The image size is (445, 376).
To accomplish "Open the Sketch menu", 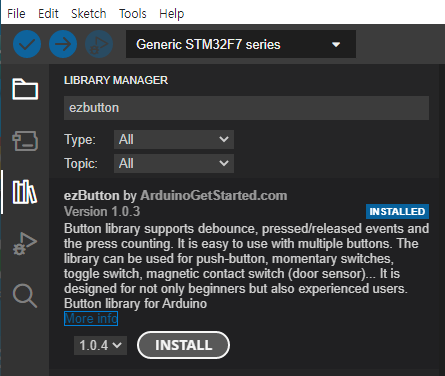I will pos(89,14).
